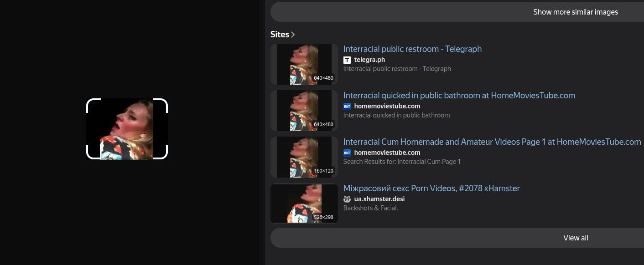The image size is (644, 265).
Task: Open the Sites section heading
Action: pyautogui.click(x=280, y=35)
